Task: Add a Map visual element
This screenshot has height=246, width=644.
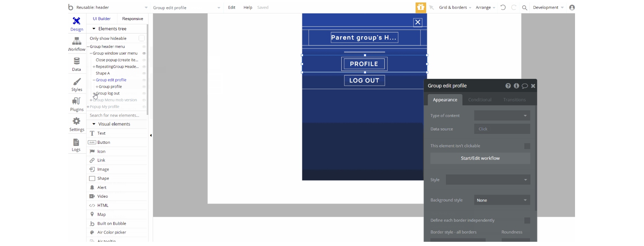Action: 116,215
